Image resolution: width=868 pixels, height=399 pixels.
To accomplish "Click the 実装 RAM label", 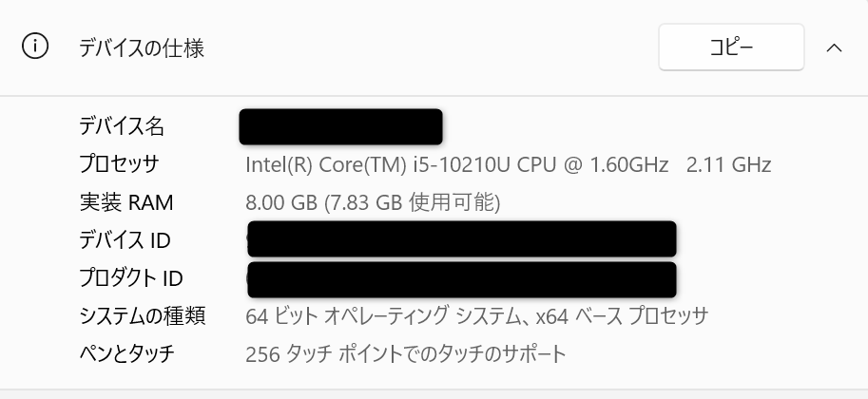I will 126,202.
